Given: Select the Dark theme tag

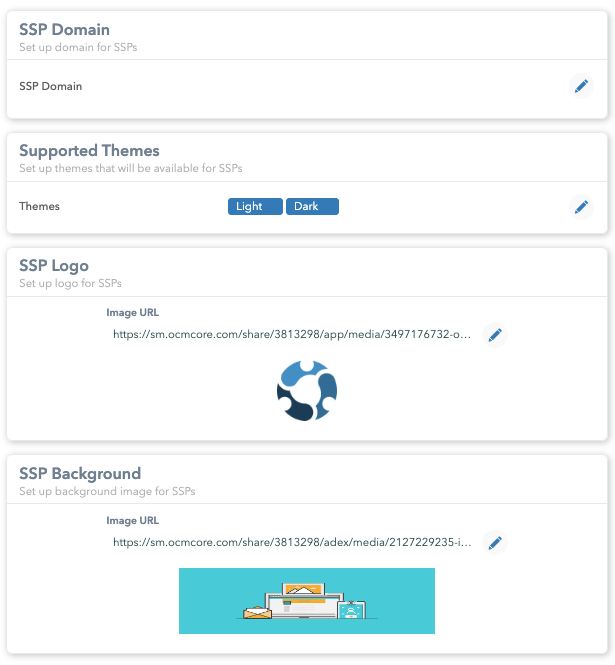Looking at the screenshot, I should tap(312, 207).
